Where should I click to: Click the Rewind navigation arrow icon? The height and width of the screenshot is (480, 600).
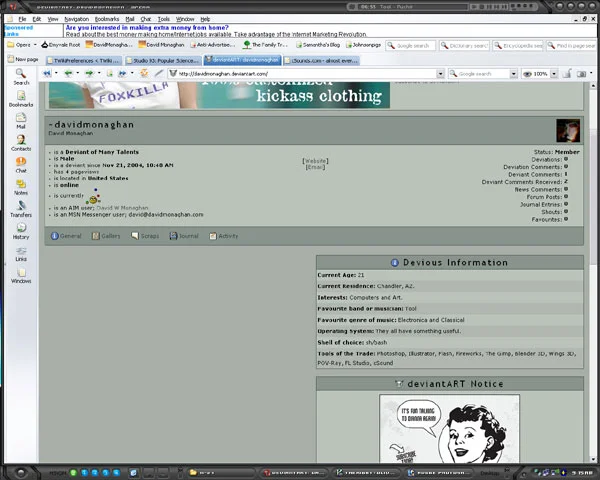click(47, 73)
